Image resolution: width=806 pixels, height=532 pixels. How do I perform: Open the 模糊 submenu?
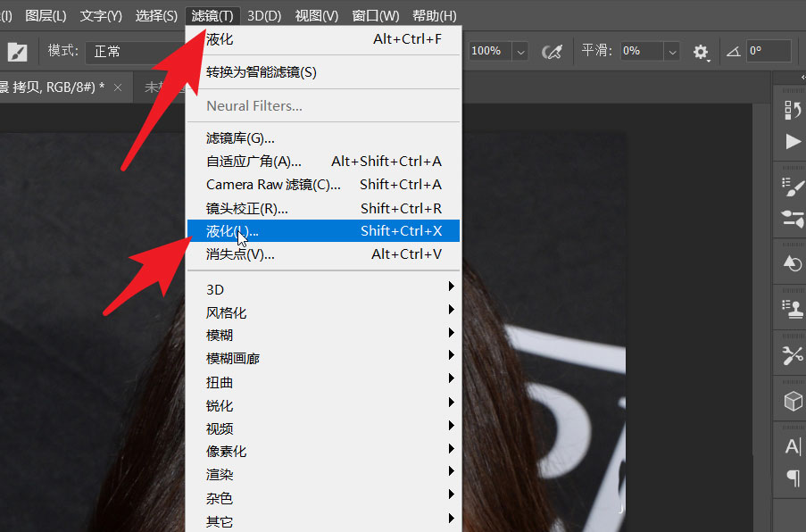tap(323, 335)
